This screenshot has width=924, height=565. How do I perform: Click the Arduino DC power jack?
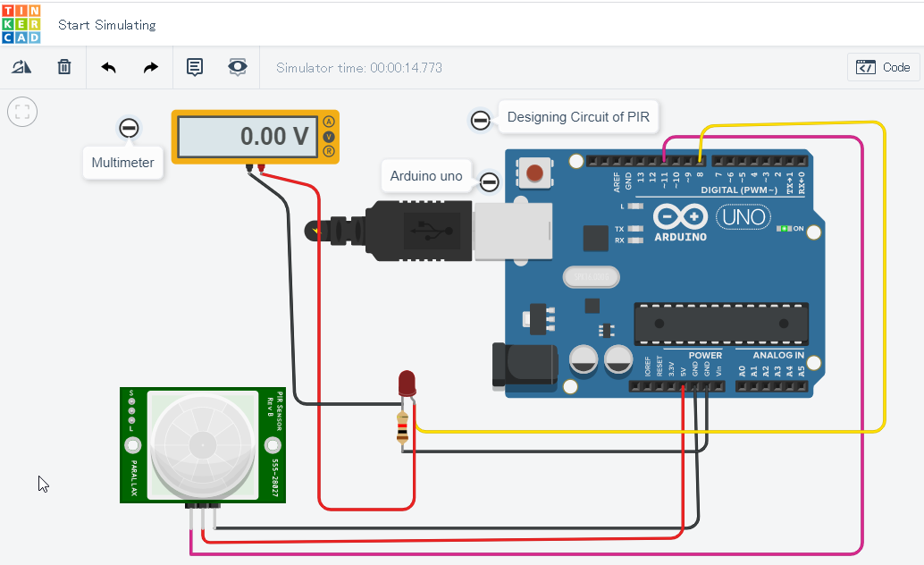pos(525,367)
